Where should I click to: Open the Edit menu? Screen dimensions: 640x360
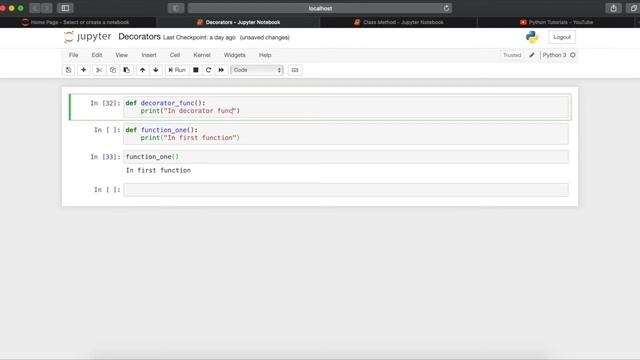click(x=97, y=55)
